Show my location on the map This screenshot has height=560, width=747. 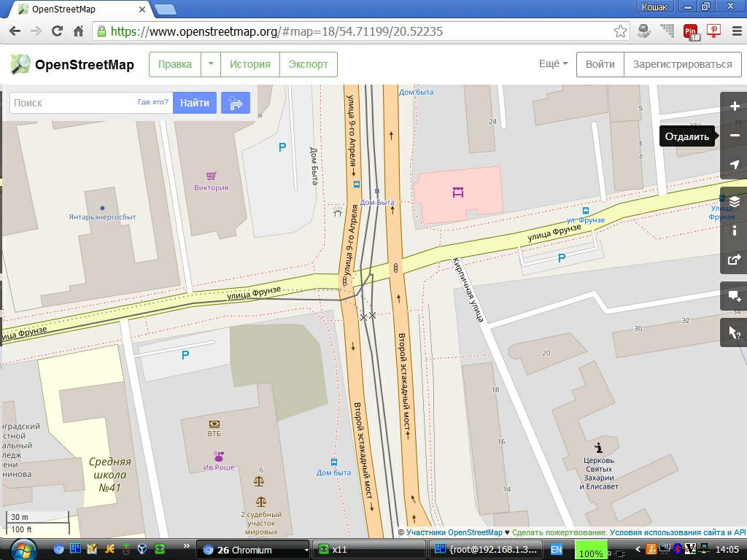click(734, 165)
